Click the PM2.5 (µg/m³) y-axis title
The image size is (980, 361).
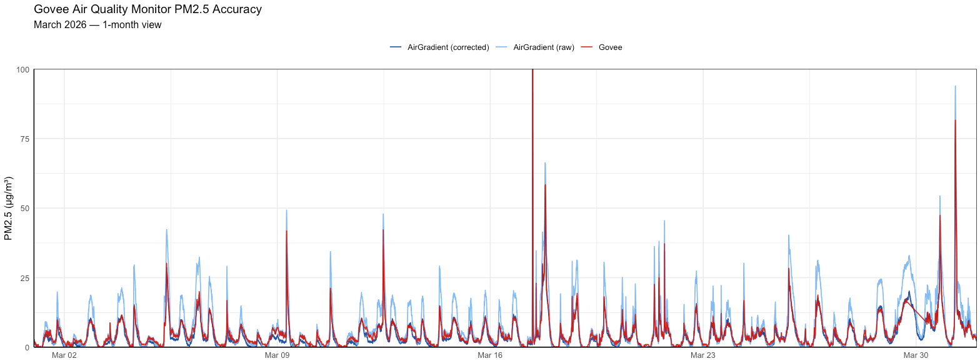click(x=8, y=209)
